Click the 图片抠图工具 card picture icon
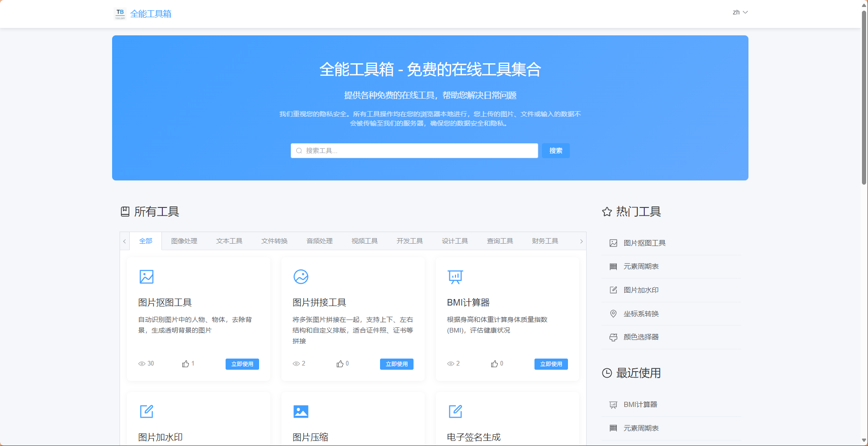 coord(147,277)
